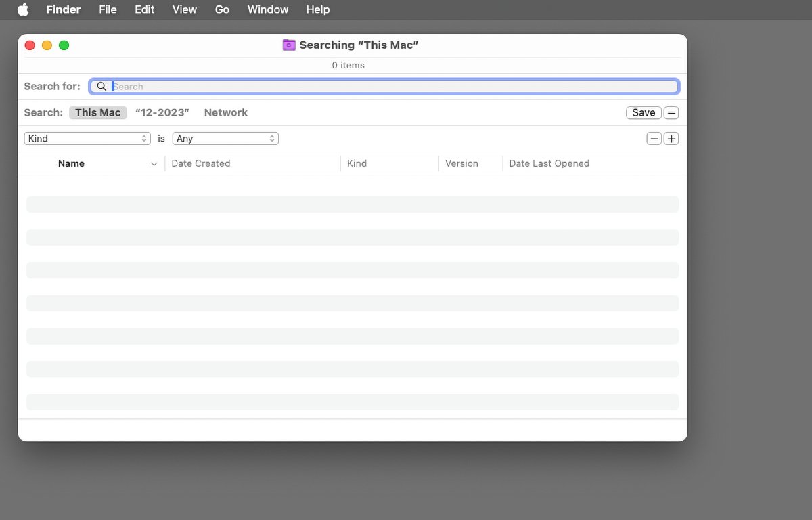
Task: Remove the Kind criterion row with minus
Action: coord(654,139)
